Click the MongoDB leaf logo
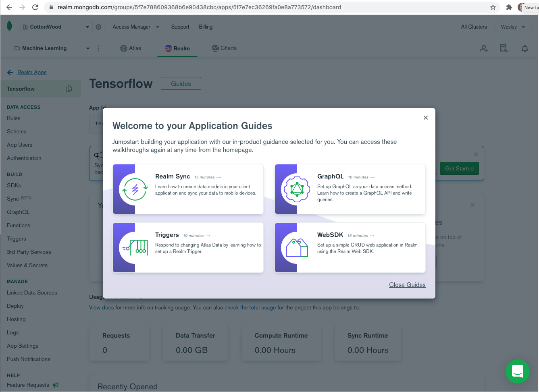539x392 pixels. tap(9, 26)
